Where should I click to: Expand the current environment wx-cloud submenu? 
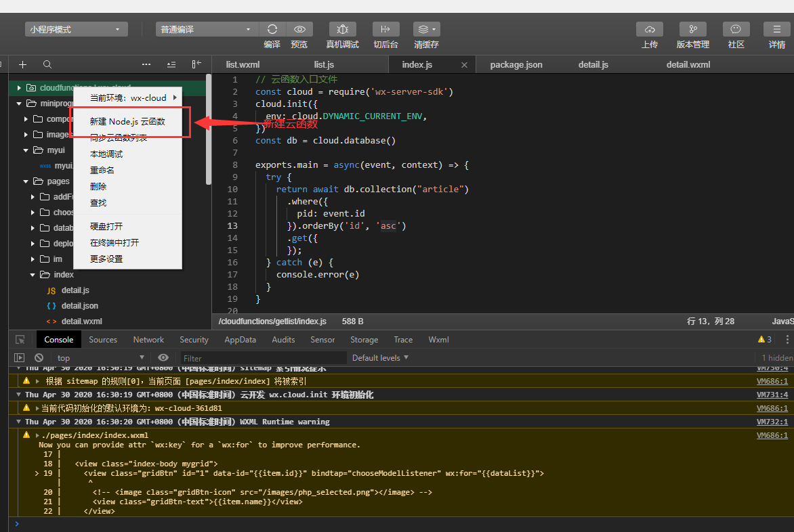click(x=127, y=97)
